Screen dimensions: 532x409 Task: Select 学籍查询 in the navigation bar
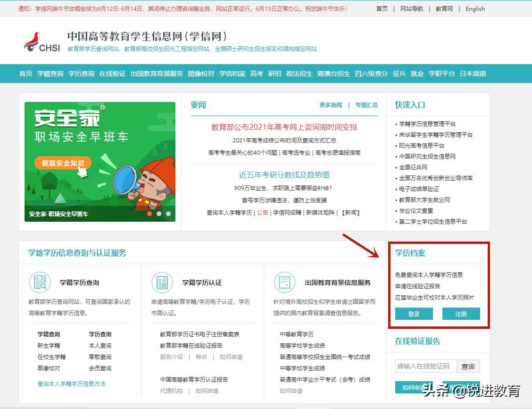click(x=50, y=74)
